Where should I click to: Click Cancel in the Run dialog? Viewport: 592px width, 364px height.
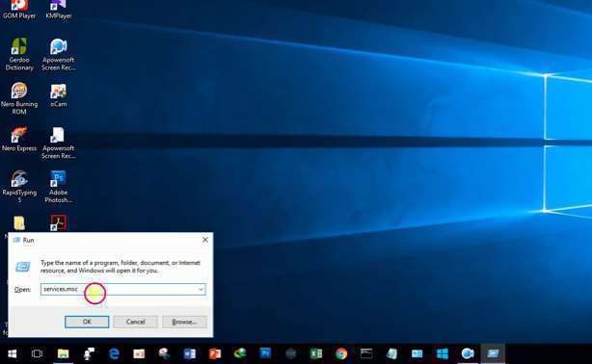[x=136, y=322]
